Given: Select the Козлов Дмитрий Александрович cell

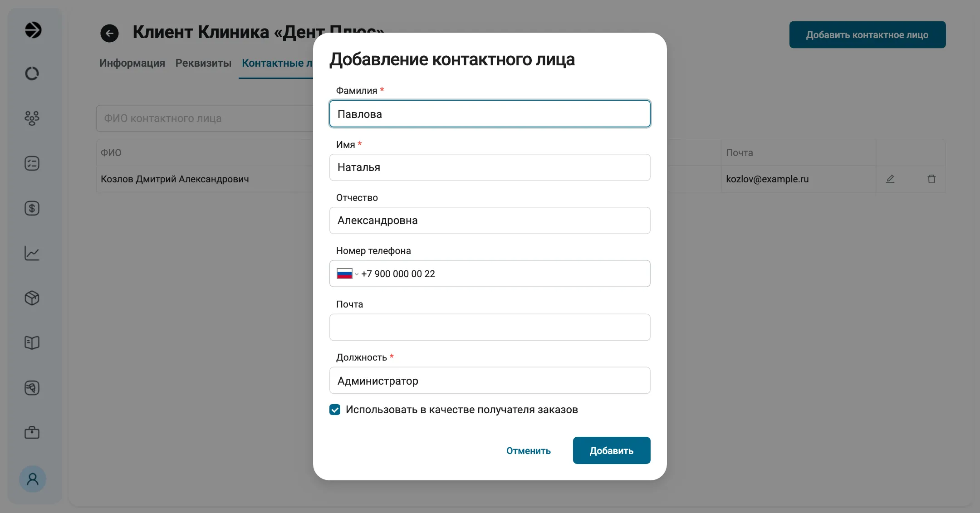Looking at the screenshot, I should (205, 179).
